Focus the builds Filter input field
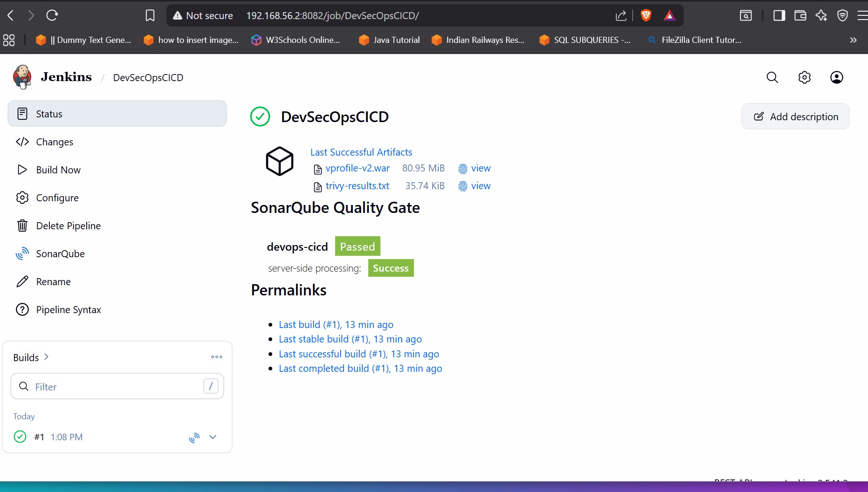Viewport: 868px width, 492px height. (117, 386)
